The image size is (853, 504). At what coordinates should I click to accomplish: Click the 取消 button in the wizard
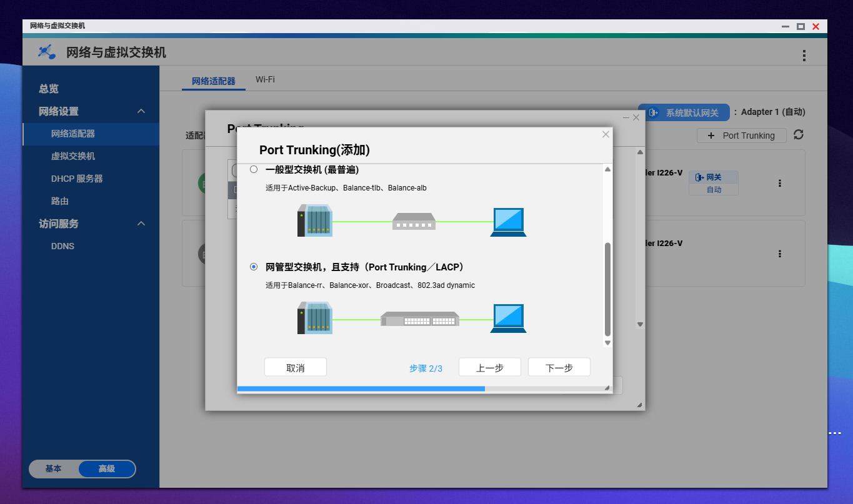(x=296, y=367)
